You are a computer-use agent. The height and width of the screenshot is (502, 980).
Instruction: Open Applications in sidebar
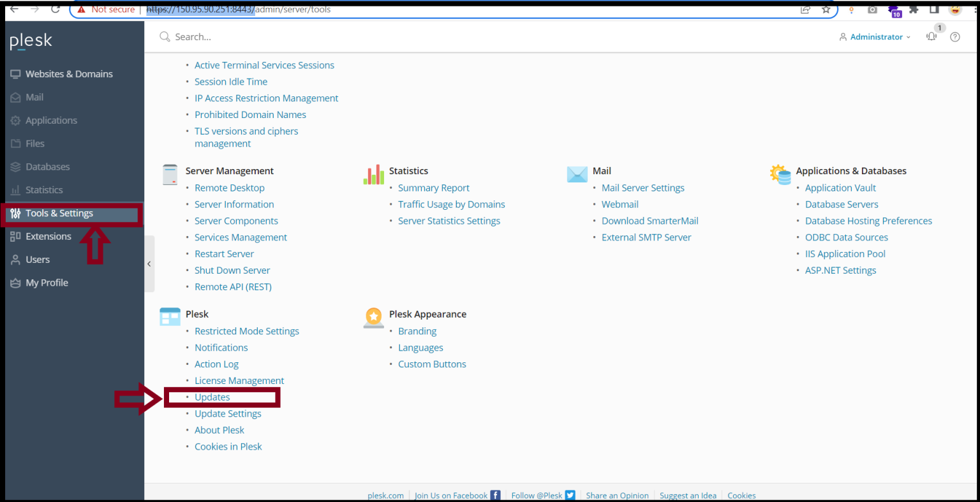[x=51, y=121]
